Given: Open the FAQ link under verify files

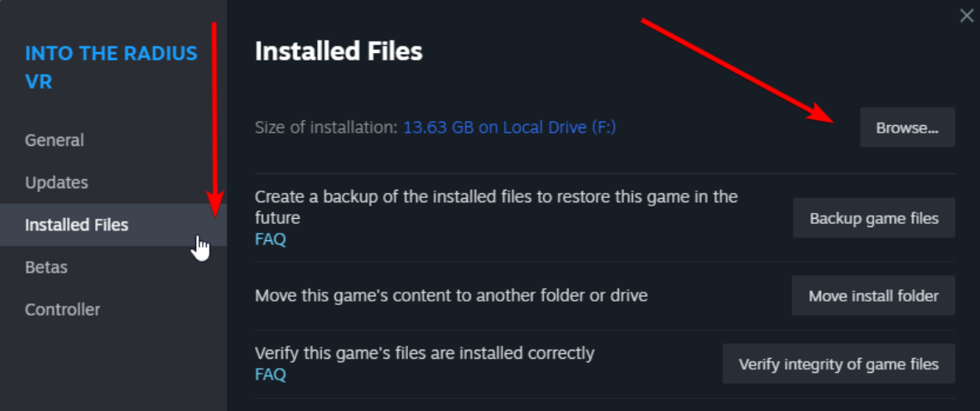Looking at the screenshot, I should (270, 375).
